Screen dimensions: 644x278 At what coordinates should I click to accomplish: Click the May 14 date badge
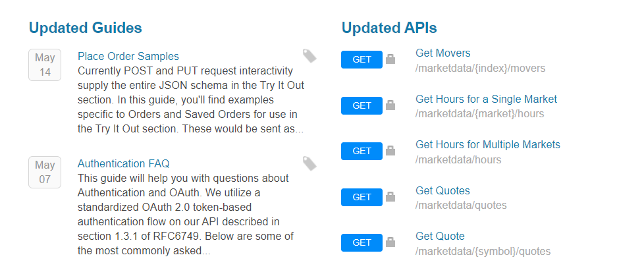[x=45, y=65]
